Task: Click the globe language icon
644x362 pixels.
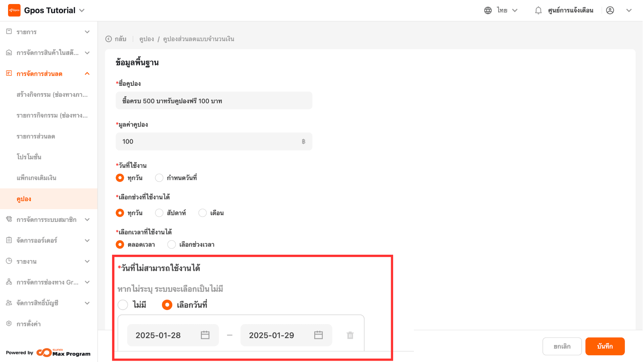Action: [x=488, y=10]
